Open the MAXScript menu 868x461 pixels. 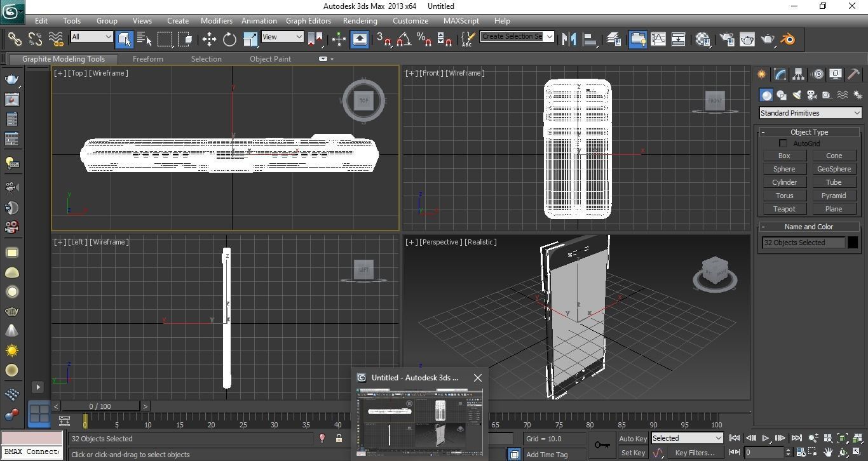pos(461,21)
